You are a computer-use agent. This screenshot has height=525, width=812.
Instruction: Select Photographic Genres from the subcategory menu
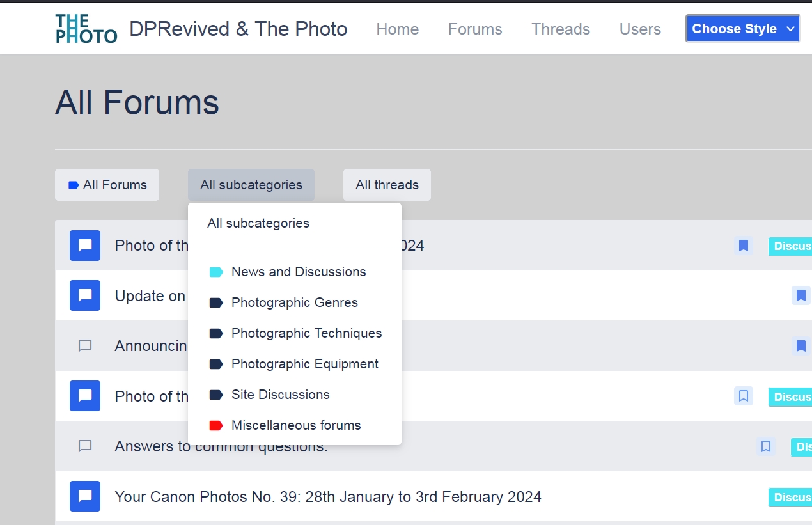point(294,302)
